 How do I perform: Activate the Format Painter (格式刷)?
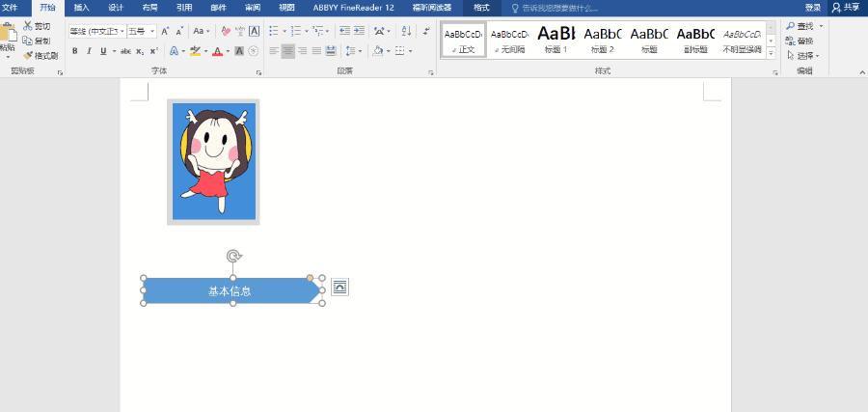28,55
